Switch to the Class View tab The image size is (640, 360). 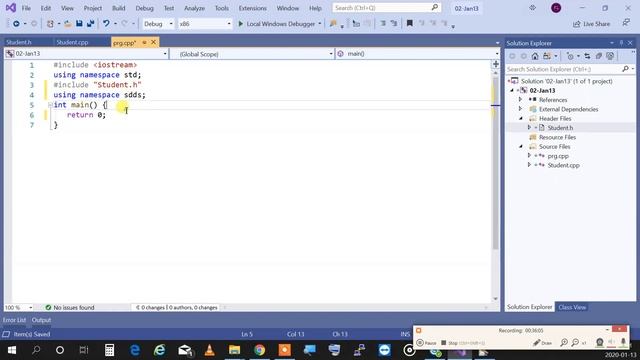(x=572, y=307)
